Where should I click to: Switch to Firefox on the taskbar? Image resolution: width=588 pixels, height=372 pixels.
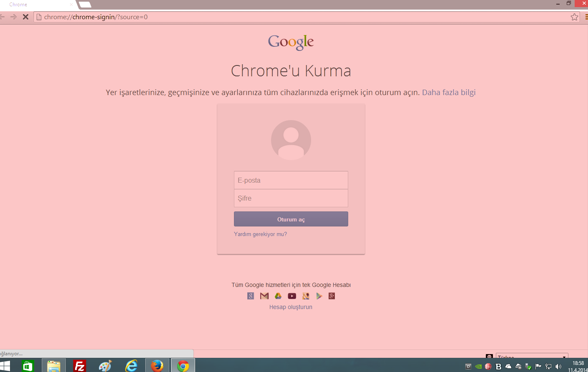(x=157, y=366)
